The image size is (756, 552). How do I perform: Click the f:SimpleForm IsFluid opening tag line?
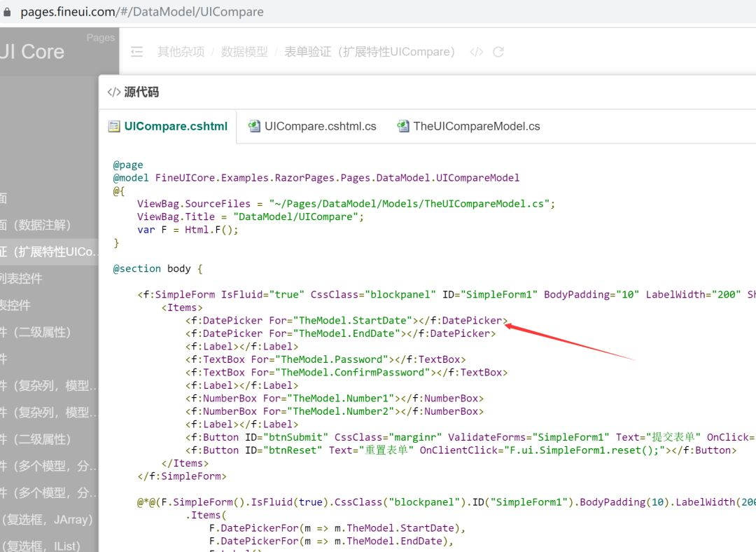tap(447, 295)
